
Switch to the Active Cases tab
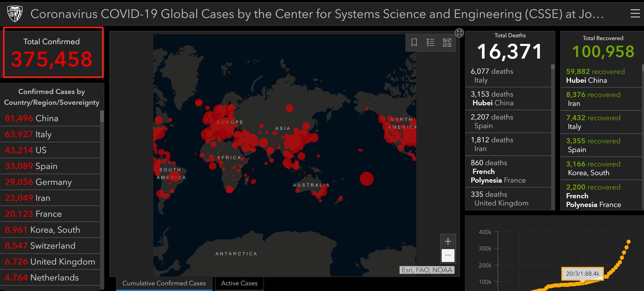[239, 283]
